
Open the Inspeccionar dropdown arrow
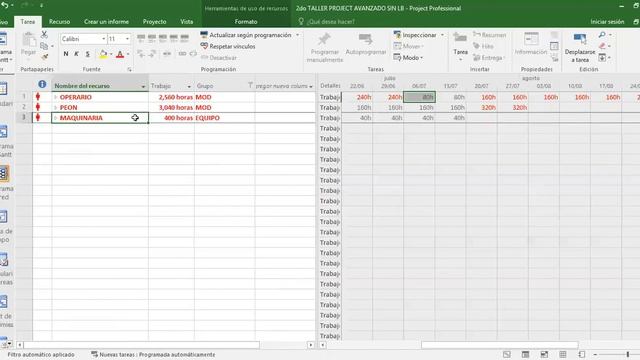[442, 35]
